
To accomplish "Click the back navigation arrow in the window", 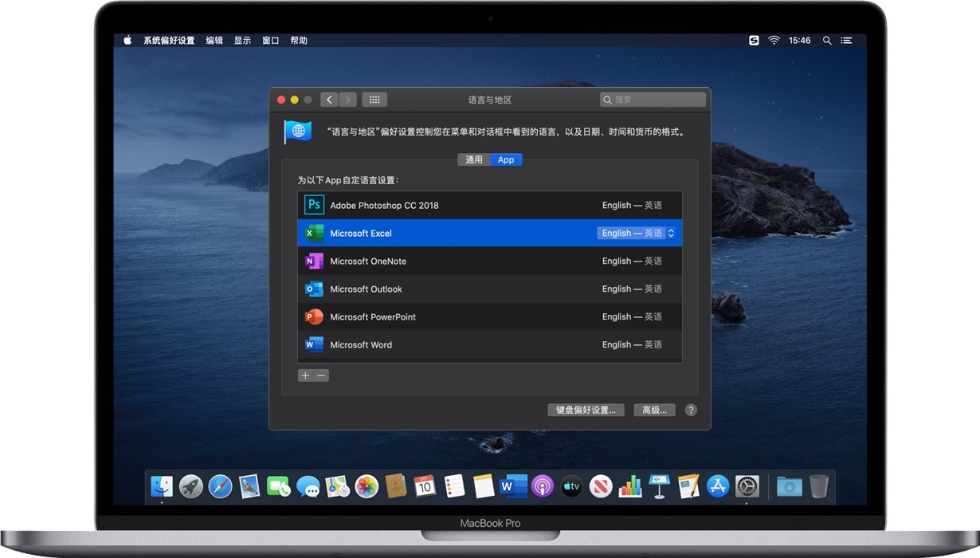I will pyautogui.click(x=329, y=99).
